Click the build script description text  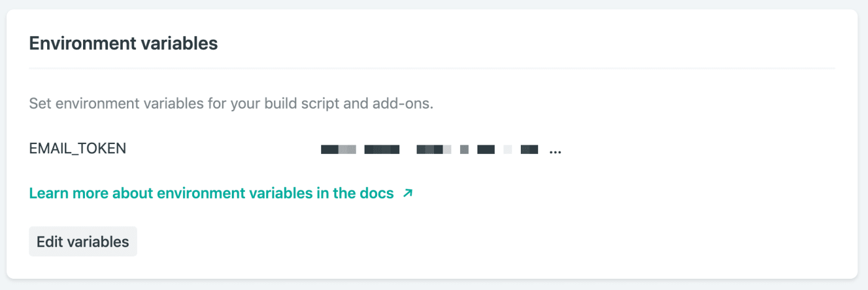[x=231, y=103]
